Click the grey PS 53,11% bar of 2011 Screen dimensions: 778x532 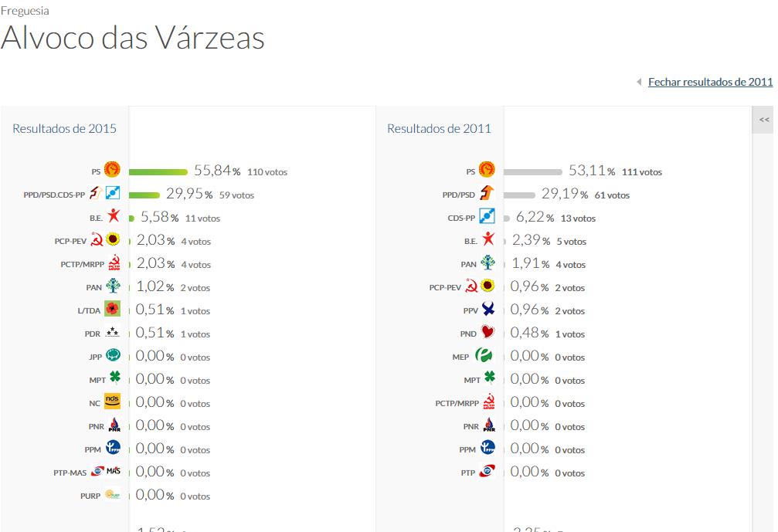pos(532,171)
